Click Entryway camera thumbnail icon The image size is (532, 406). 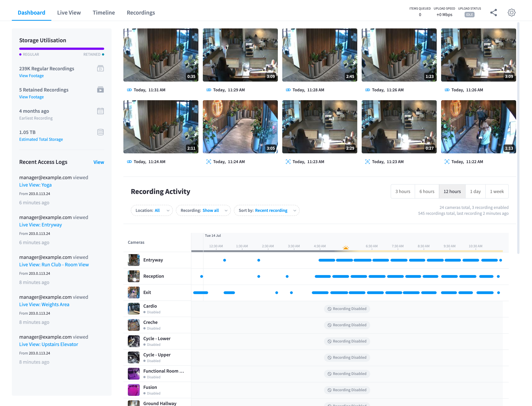134,260
